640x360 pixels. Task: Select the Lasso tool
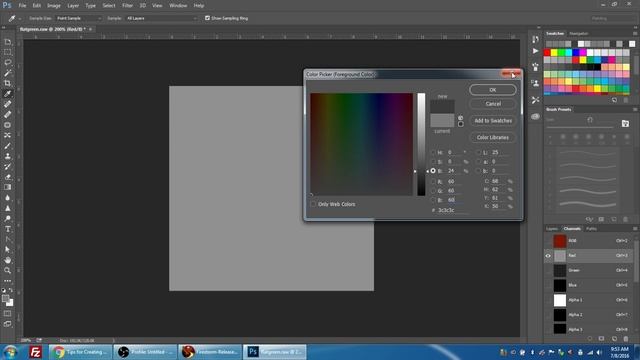(8, 62)
